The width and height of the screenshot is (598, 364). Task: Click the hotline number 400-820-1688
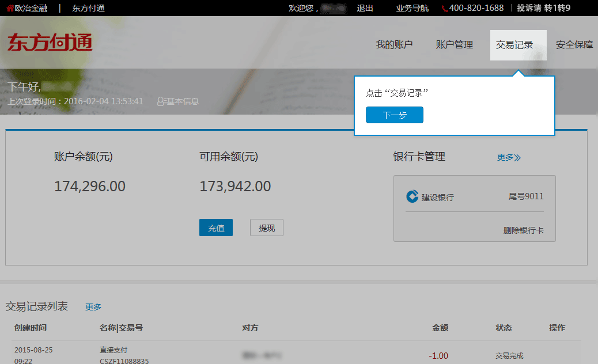click(x=476, y=8)
